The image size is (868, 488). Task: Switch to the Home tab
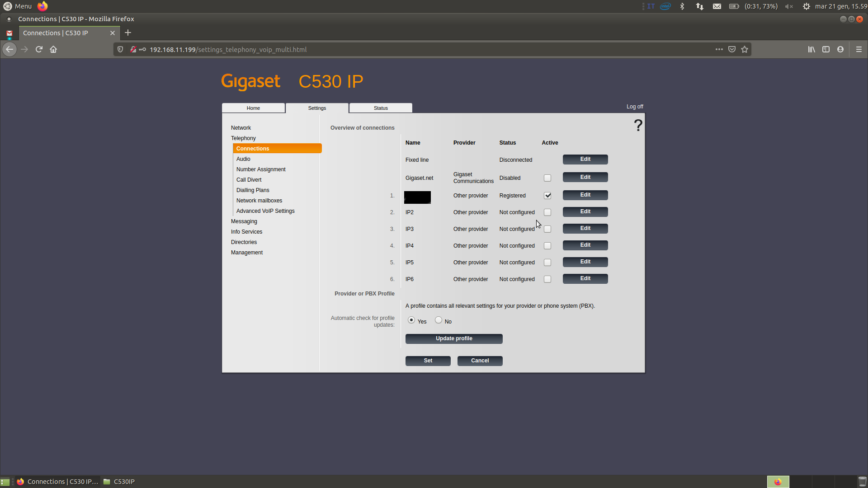253,108
